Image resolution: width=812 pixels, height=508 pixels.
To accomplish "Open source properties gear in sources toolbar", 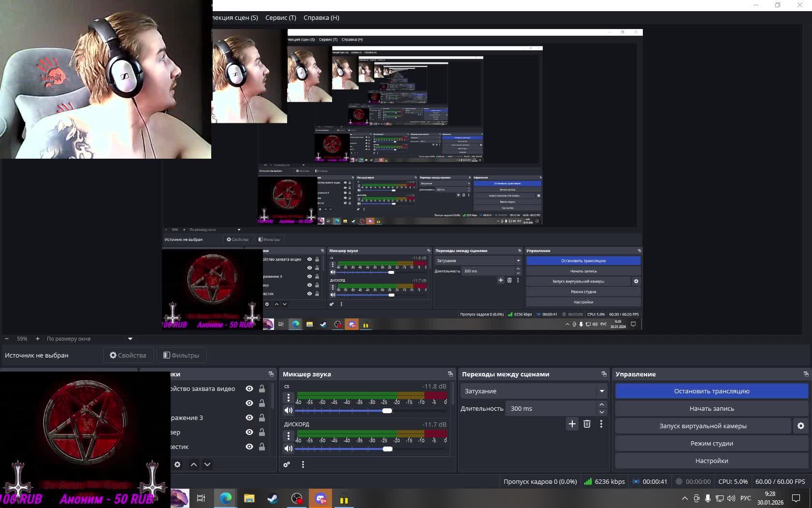I will point(177,464).
